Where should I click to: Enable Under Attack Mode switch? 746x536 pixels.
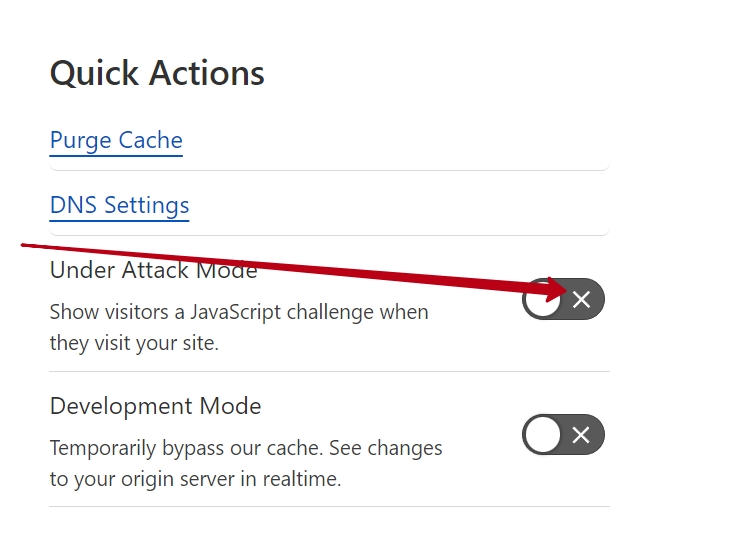(563, 299)
